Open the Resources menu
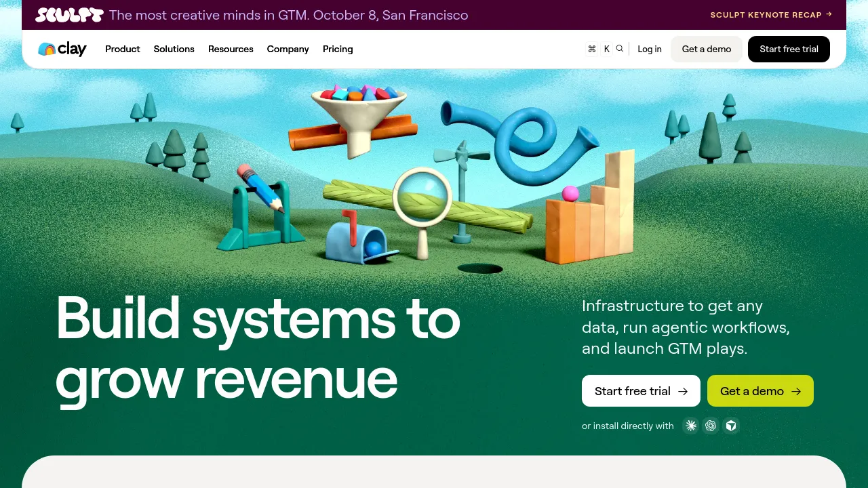The width and height of the screenshot is (868, 488). pos(231,49)
